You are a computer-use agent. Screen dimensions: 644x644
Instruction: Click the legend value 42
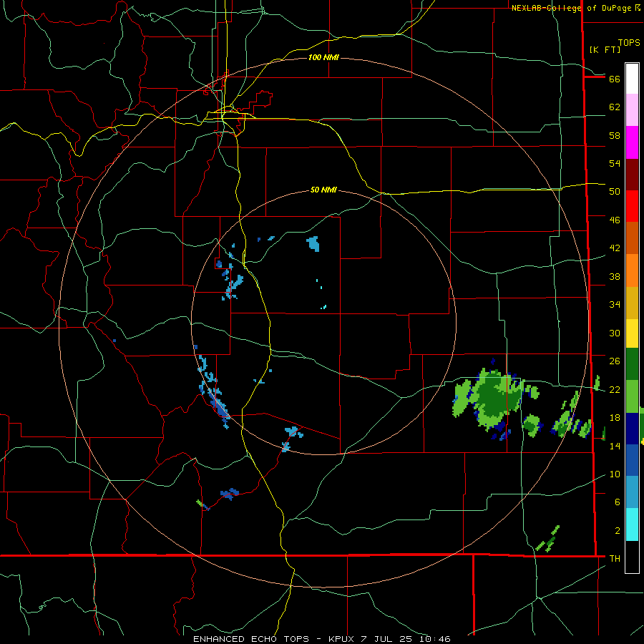[615, 248]
